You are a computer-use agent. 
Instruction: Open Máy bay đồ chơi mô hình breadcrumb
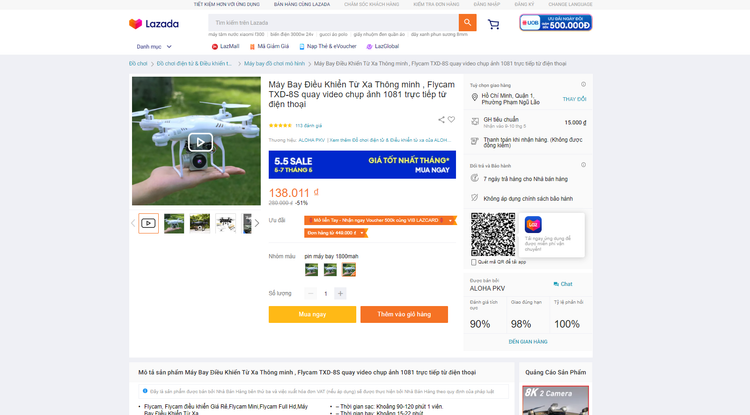pyautogui.click(x=275, y=64)
